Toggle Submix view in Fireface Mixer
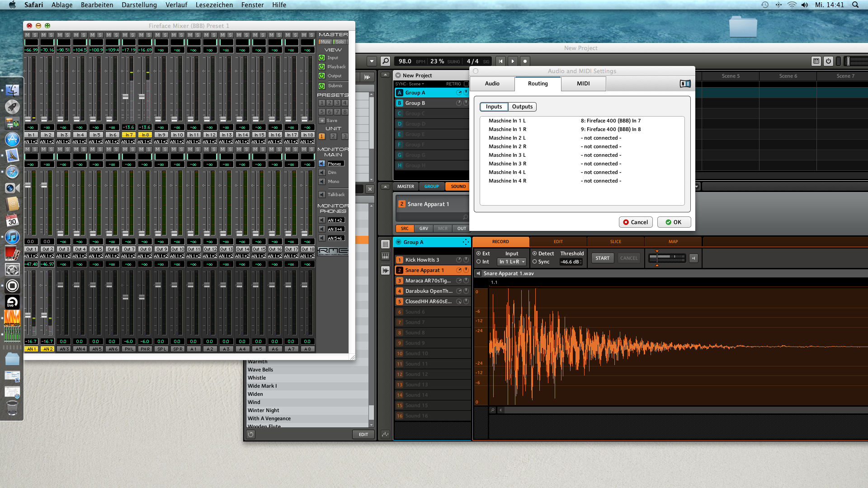Viewport: 868px width, 488px height. [322, 86]
